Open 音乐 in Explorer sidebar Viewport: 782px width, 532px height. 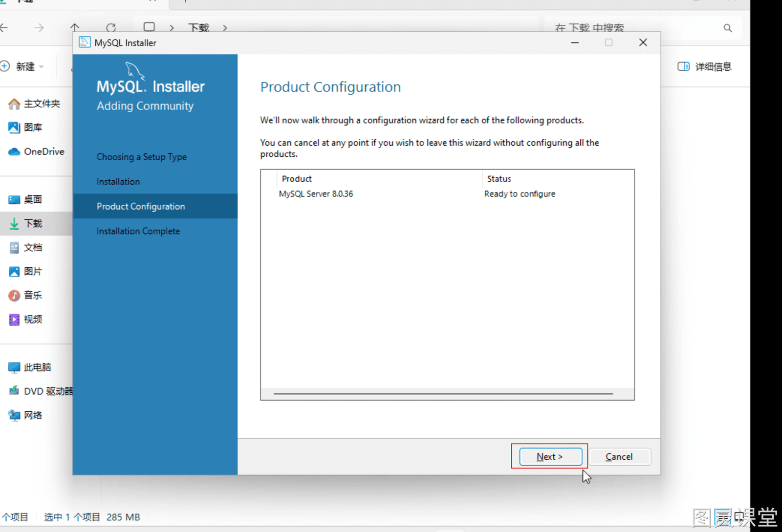33,295
